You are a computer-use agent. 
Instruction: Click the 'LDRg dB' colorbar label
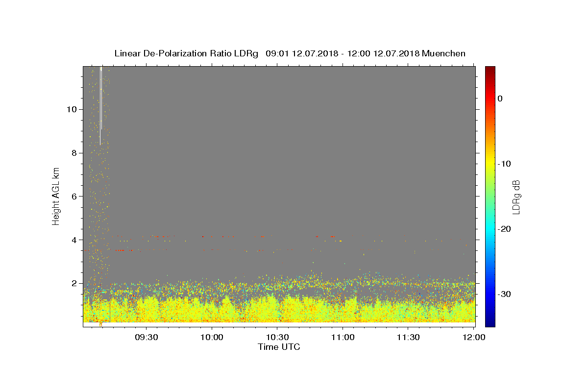516,196
